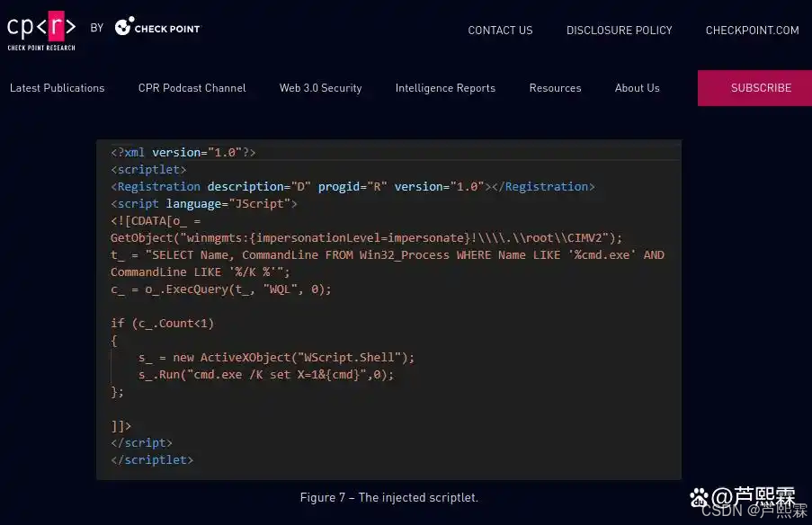812x525 pixels.
Task: Open the Resources menu item
Action: pyautogui.click(x=555, y=88)
